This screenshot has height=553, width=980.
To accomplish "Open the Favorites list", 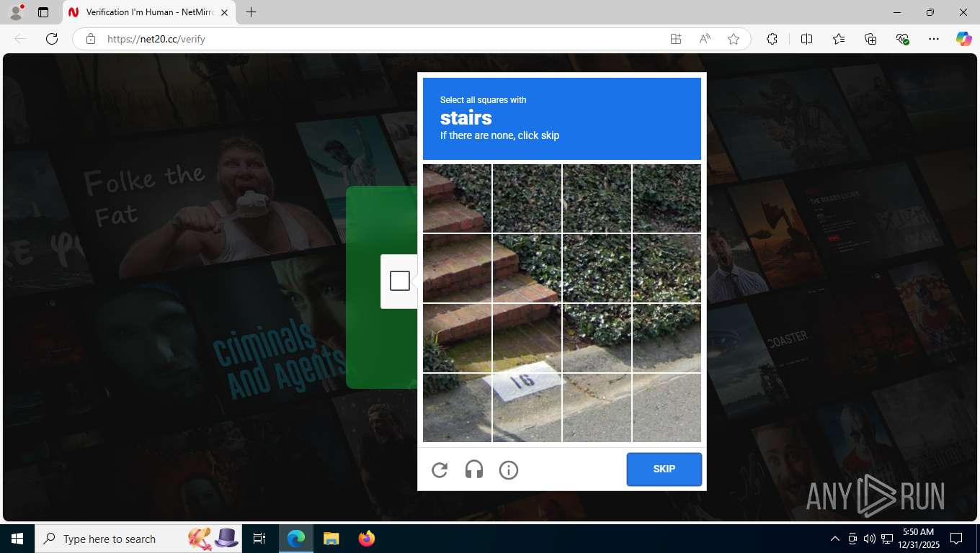I will coord(839,39).
